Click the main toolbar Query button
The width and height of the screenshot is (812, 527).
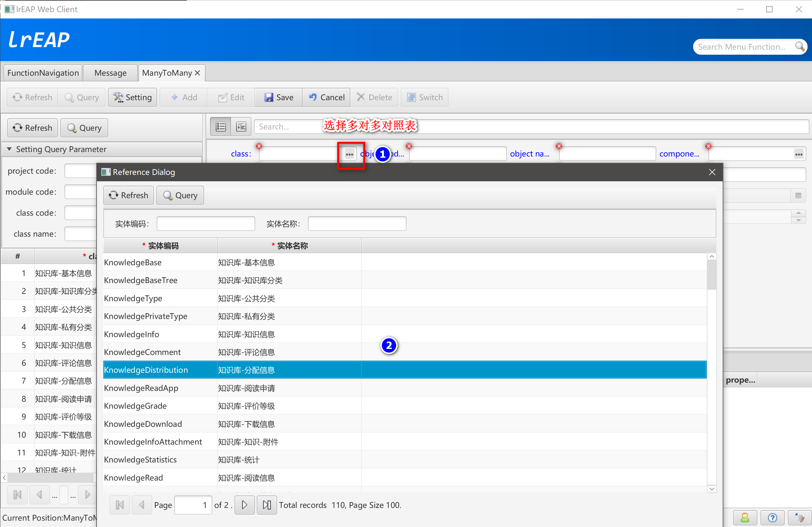coord(82,97)
